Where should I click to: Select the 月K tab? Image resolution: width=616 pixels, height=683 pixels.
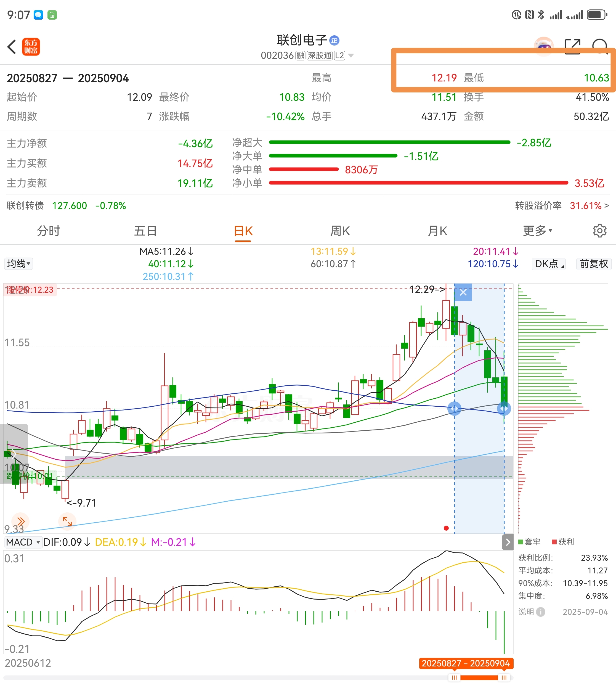click(438, 231)
